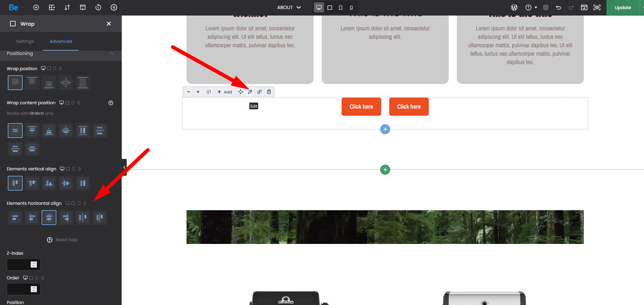Click the blue plus to add wrap
Screen dimensions: 644x305
click(385, 129)
